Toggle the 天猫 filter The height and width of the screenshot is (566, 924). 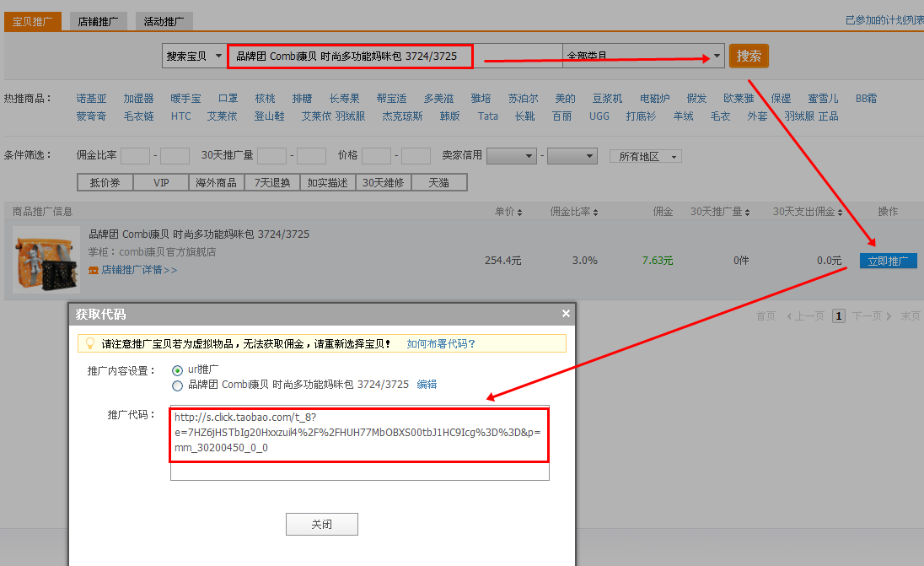[x=439, y=183]
